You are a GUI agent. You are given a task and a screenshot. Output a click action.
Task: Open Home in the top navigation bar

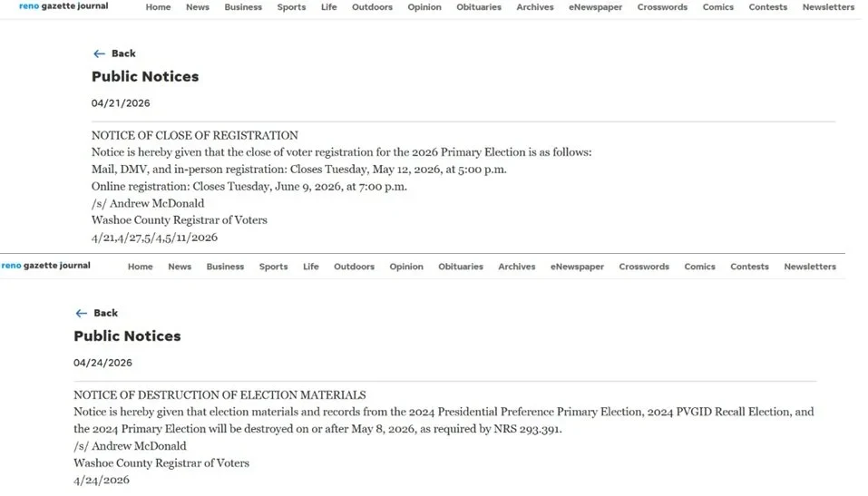coord(159,7)
